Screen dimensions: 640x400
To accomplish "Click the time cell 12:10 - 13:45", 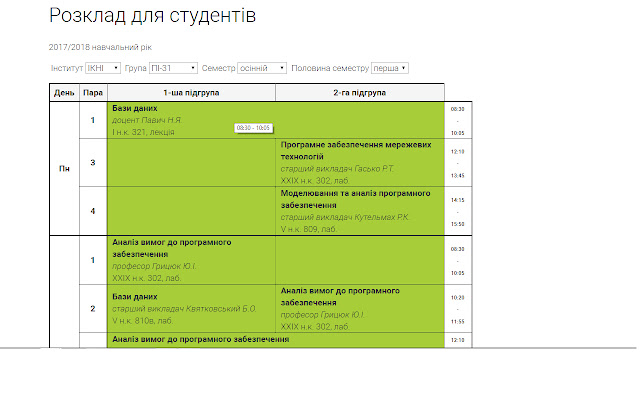I will pos(458,163).
